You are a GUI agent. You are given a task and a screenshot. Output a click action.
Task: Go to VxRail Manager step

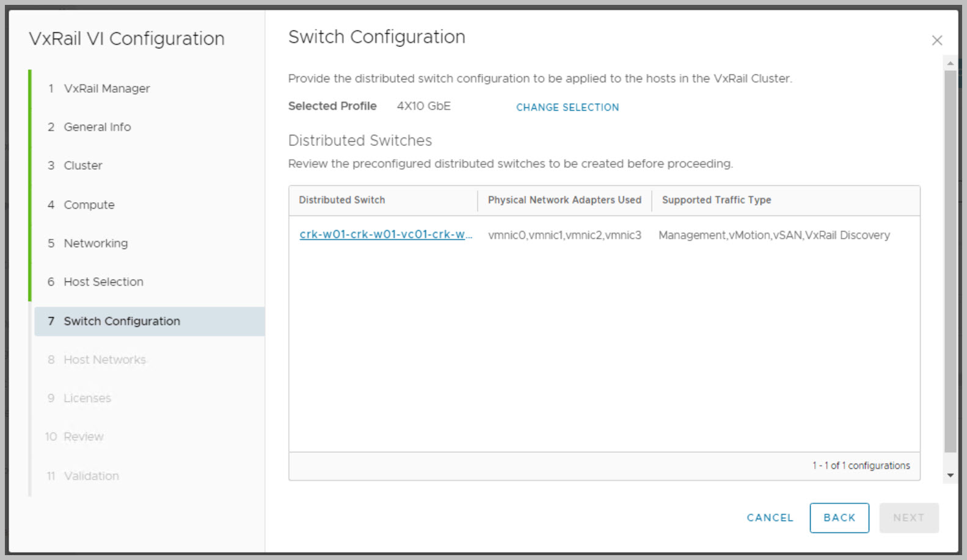pyautogui.click(x=106, y=89)
